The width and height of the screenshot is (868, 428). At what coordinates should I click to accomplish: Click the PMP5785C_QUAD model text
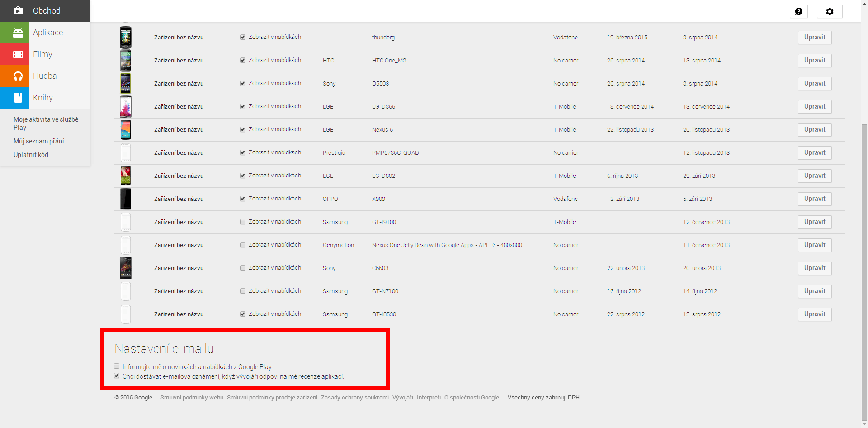(x=395, y=153)
